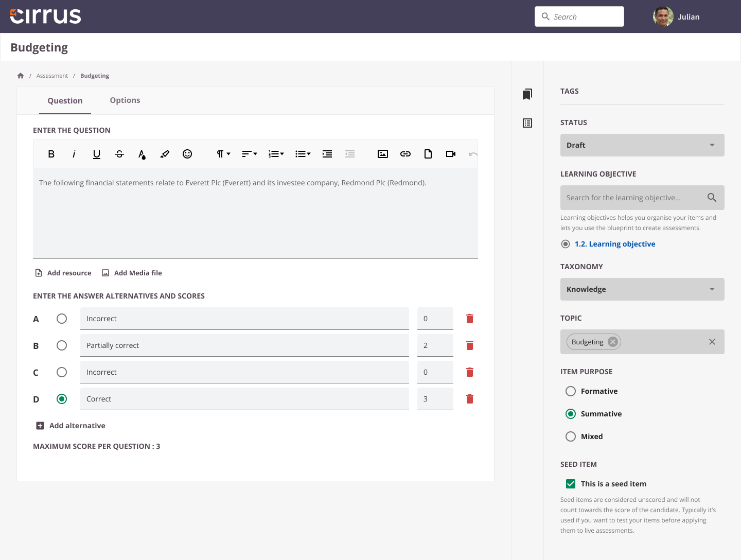Mark answer D as the correct alternative
Image resolution: width=741 pixels, height=560 pixels.
pos(62,398)
